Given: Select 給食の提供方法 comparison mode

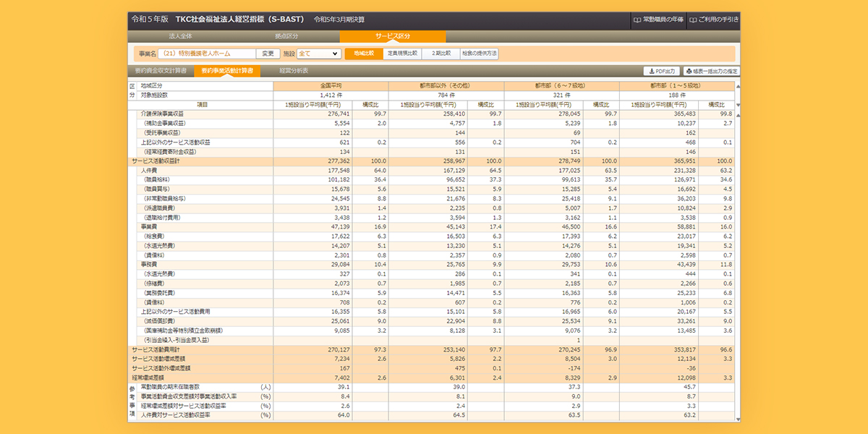Looking at the screenshot, I should (480, 54).
